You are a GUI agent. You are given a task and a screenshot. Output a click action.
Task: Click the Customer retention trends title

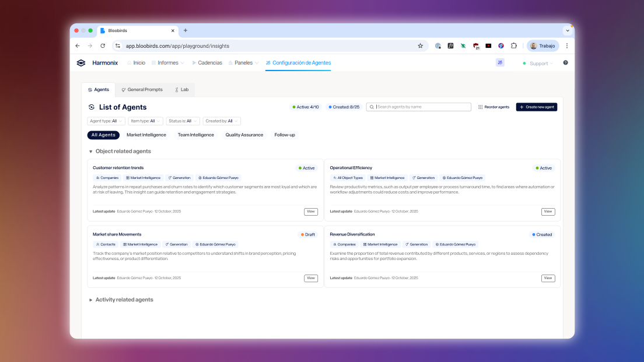(x=118, y=168)
